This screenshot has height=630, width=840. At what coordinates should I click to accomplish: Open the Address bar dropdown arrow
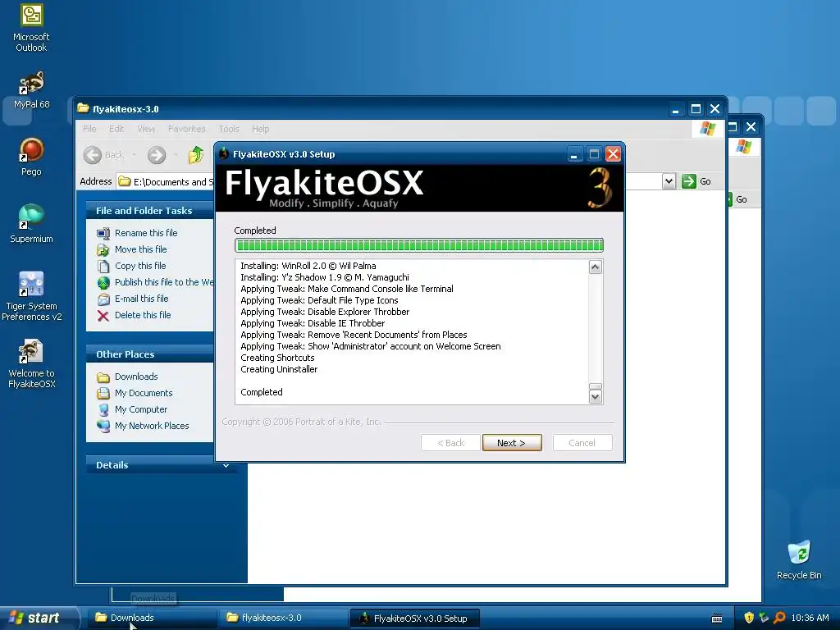(x=669, y=181)
